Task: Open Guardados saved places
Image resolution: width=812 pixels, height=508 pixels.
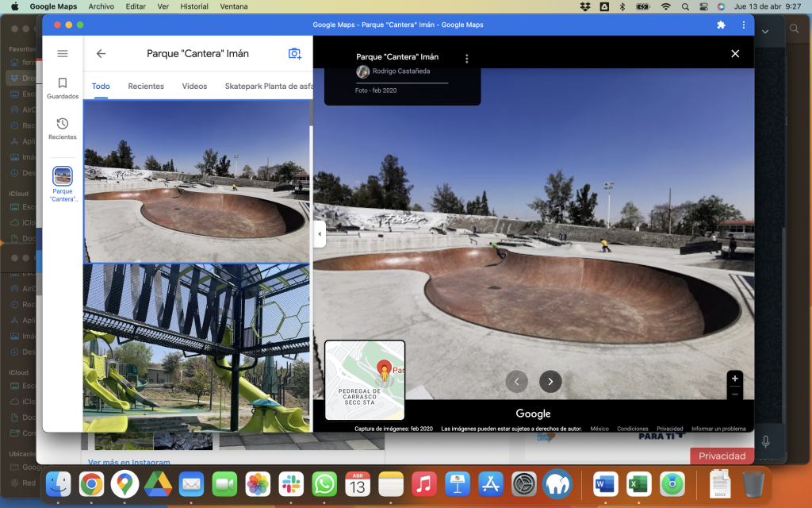Action: (63, 87)
